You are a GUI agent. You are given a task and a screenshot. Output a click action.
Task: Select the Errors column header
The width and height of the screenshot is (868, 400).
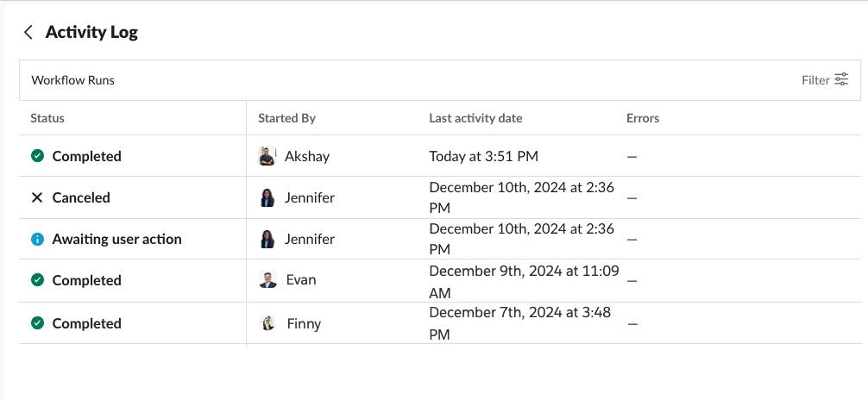pyautogui.click(x=643, y=118)
